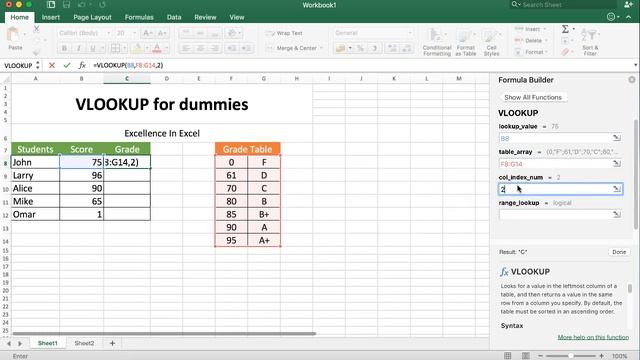Expand the formula bar

click(x=636, y=65)
